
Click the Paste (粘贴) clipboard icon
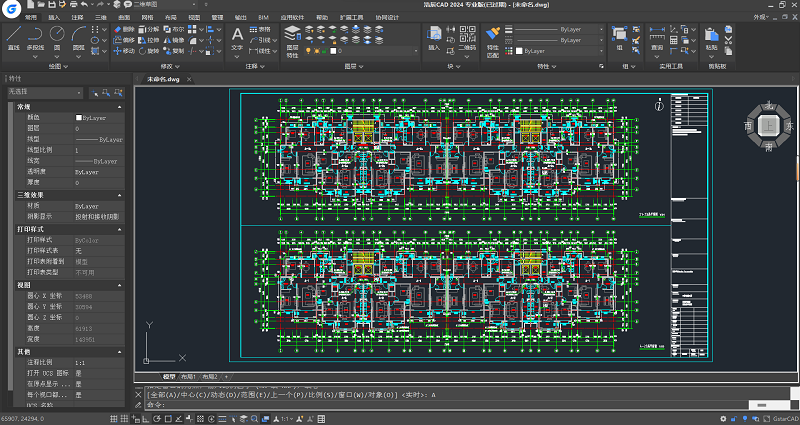click(711, 37)
